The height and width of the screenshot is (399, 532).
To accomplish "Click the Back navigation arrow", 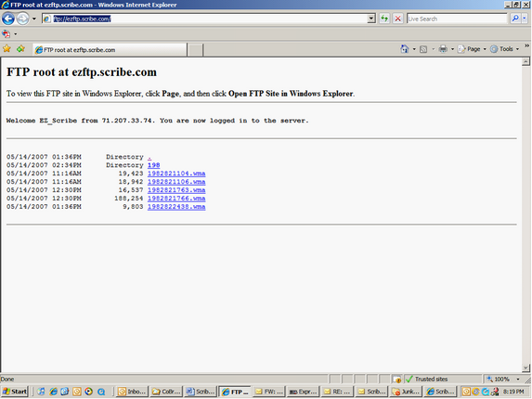I will pos(8,19).
